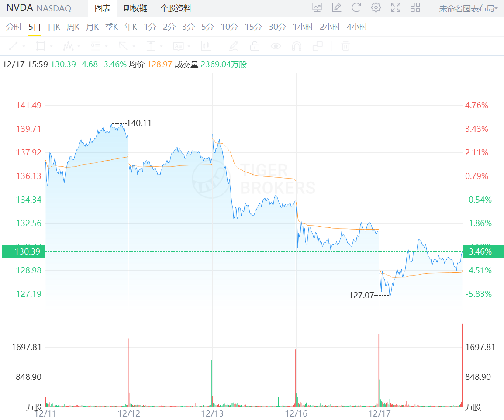
Task: Click the -3.46% change tag on right axis
Action: (x=483, y=251)
